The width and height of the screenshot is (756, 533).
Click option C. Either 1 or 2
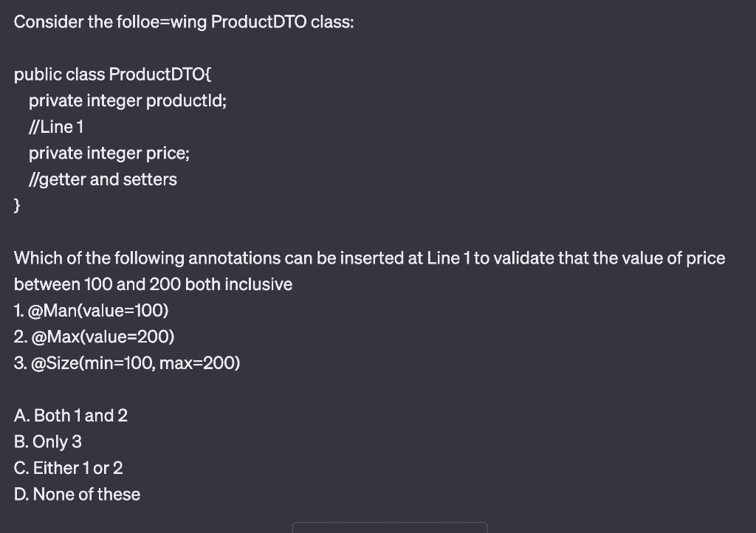click(x=69, y=468)
